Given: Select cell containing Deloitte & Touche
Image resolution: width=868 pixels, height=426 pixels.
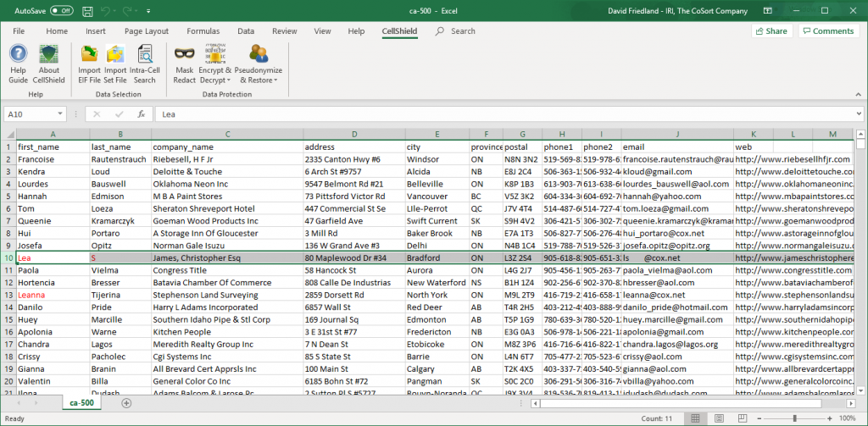Looking at the screenshot, I should pyautogui.click(x=227, y=172).
